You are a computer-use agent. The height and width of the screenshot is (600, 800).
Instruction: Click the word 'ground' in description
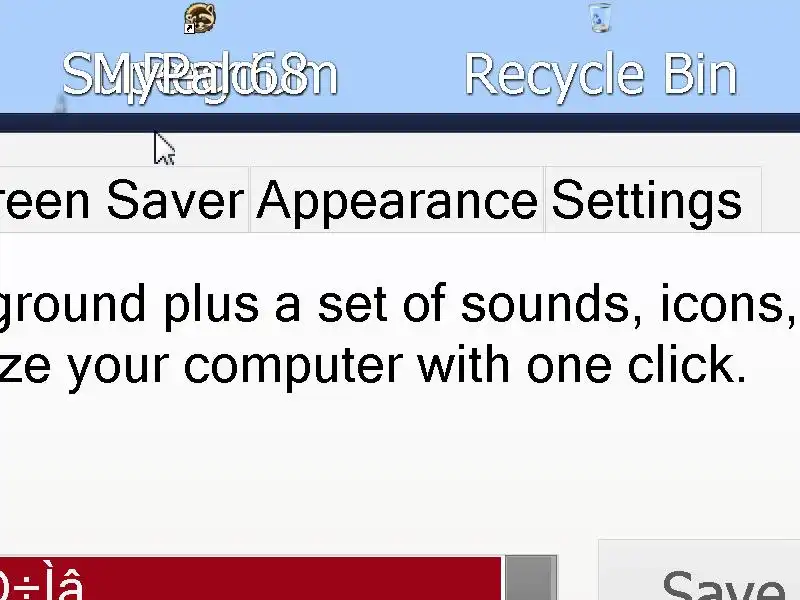pyautogui.click(x=72, y=305)
